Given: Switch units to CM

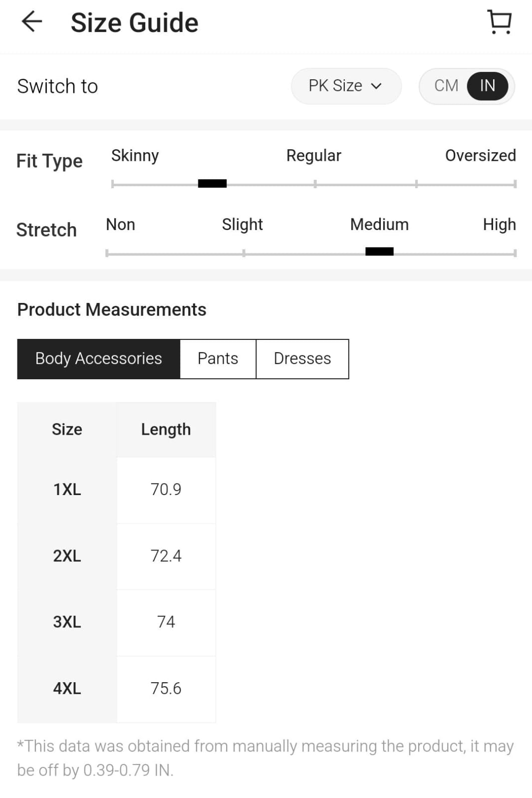Looking at the screenshot, I should point(446,86).
